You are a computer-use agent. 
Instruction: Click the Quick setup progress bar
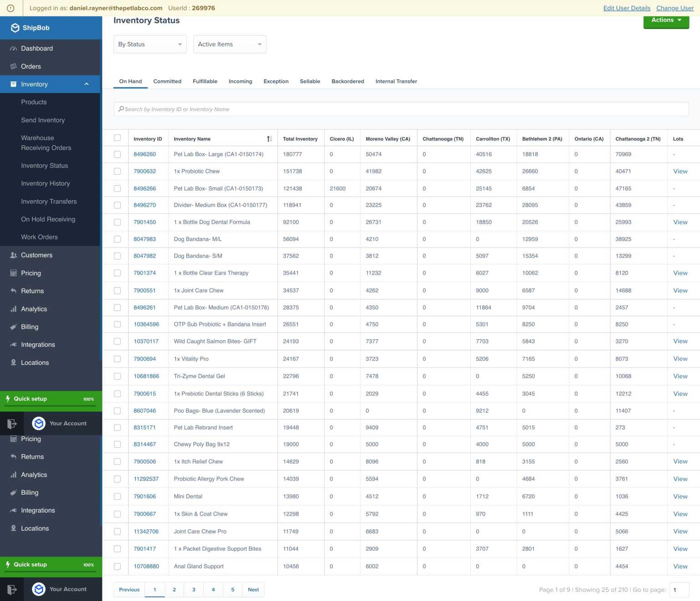(50, 399)
